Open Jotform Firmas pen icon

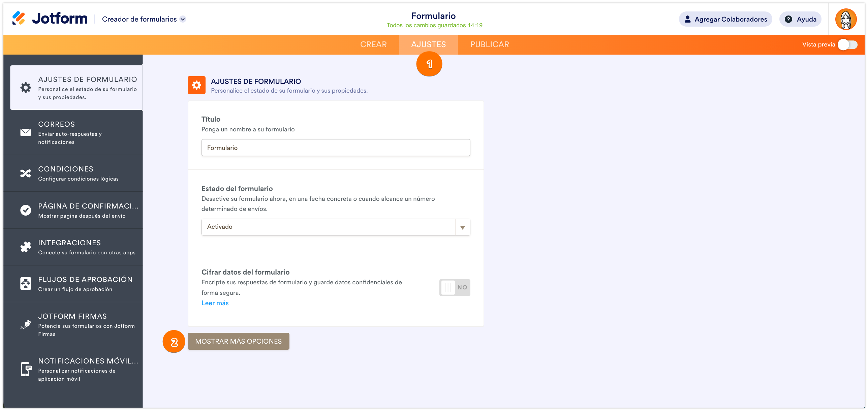26,324
